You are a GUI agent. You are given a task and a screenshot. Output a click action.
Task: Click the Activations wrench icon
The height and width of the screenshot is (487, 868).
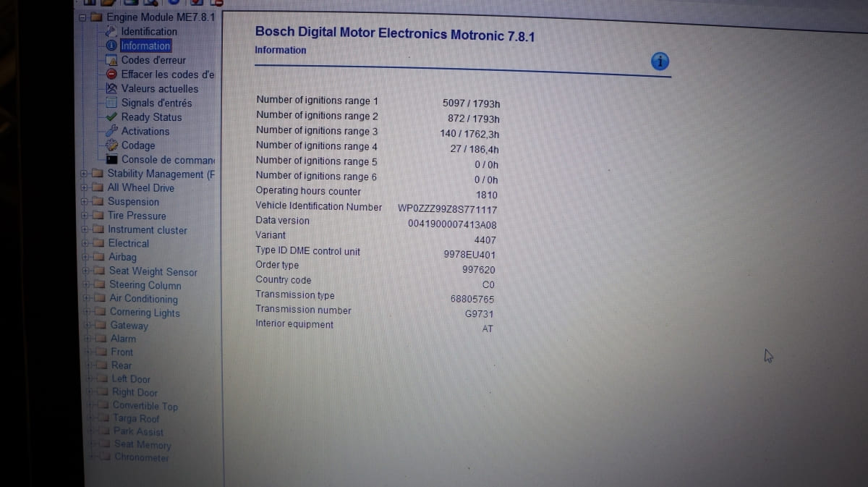pyautogui.click(x=111, y=132)
